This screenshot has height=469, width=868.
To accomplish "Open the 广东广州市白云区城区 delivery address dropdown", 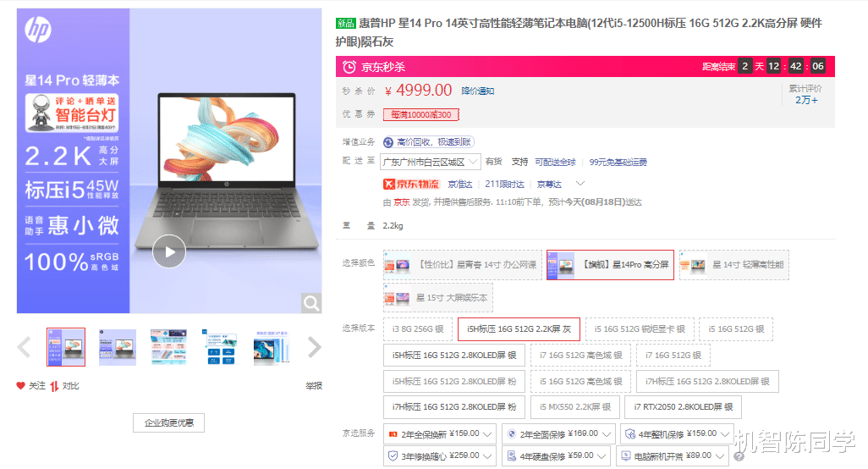I will [x=430, y=162].
